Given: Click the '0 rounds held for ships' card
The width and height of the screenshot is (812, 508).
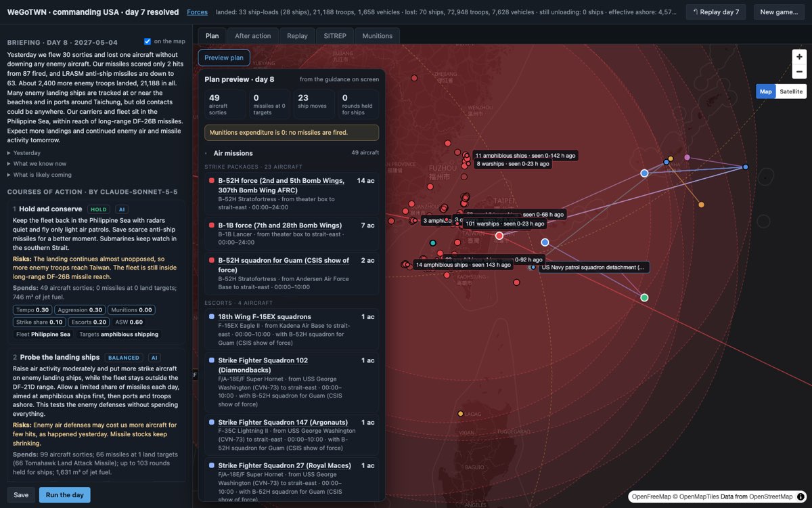Looking at the screenshot, I should [359, 104].
